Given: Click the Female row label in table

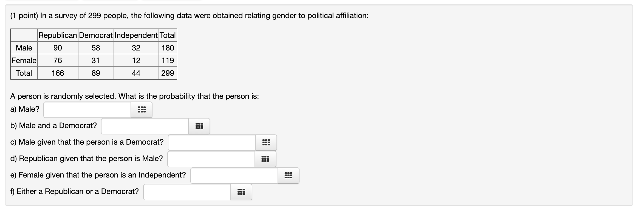Looking at the screenshot, I should [x=24, y=61].
